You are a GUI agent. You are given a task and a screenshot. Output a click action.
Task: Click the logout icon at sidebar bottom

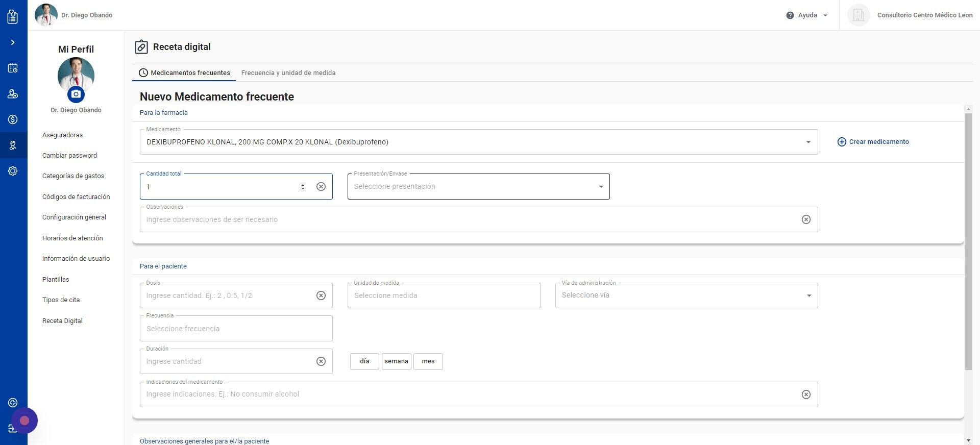pos(13,428)
